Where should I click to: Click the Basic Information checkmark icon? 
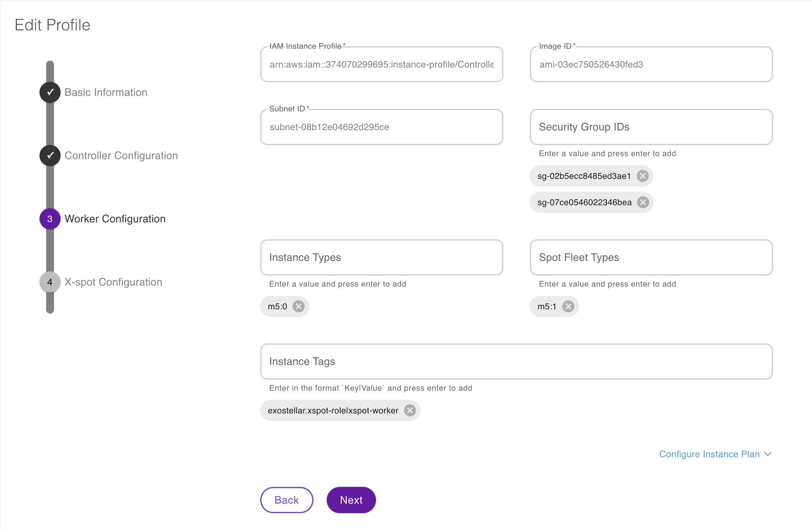50,92
